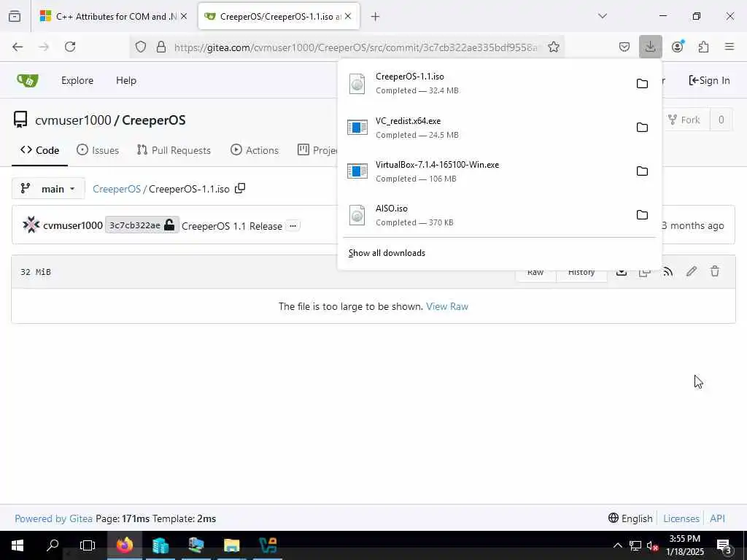Open tracking protection shield icon
This screenshot has width=747, height=560.
click(141, 47)
